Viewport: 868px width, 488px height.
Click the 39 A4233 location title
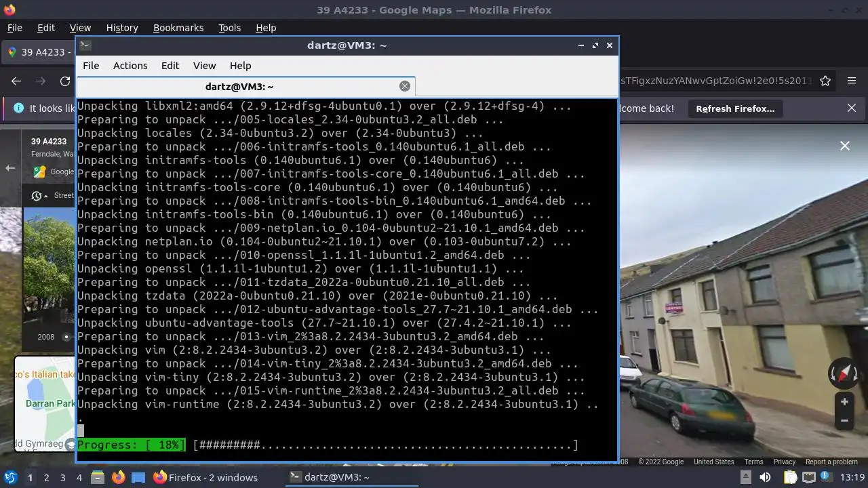point(49,142)
